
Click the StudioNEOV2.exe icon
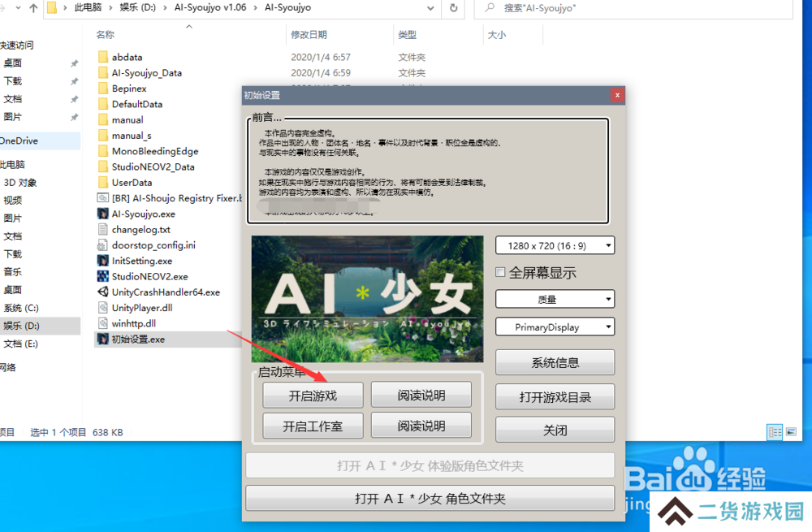pyautogui.click(x=102, y=276)
